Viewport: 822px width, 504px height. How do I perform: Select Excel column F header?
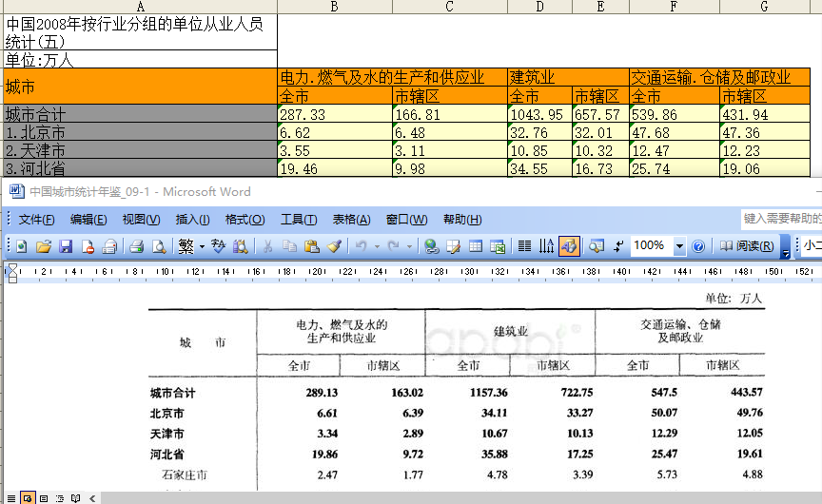(x=674, y=7)
